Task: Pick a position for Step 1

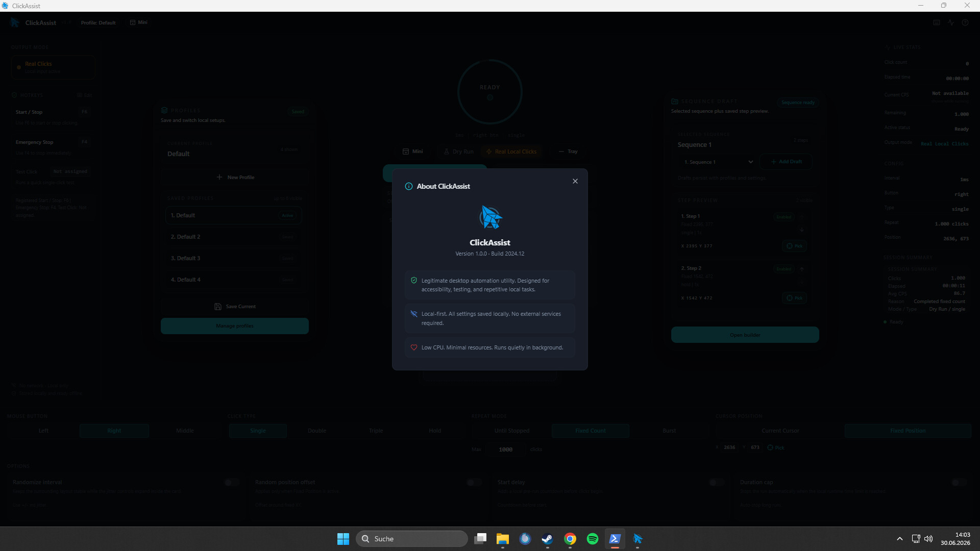Action: (794, 246)
